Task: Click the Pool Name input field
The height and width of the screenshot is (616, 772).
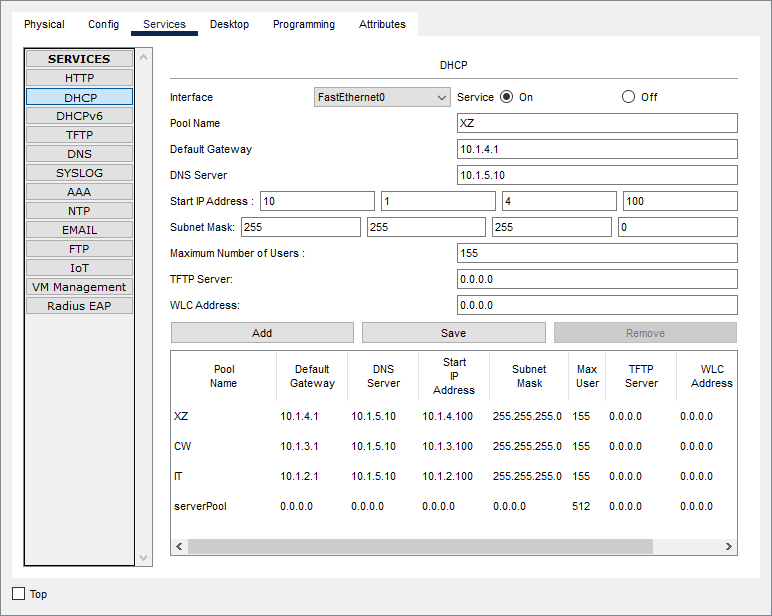Action: tap(597, 123)
